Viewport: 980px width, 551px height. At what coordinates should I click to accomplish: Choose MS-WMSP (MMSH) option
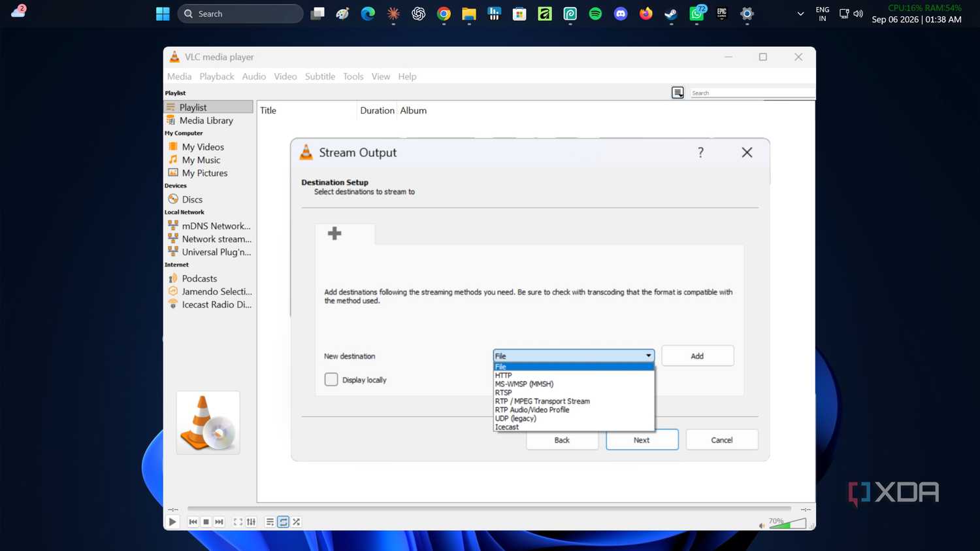coord(574,384)
